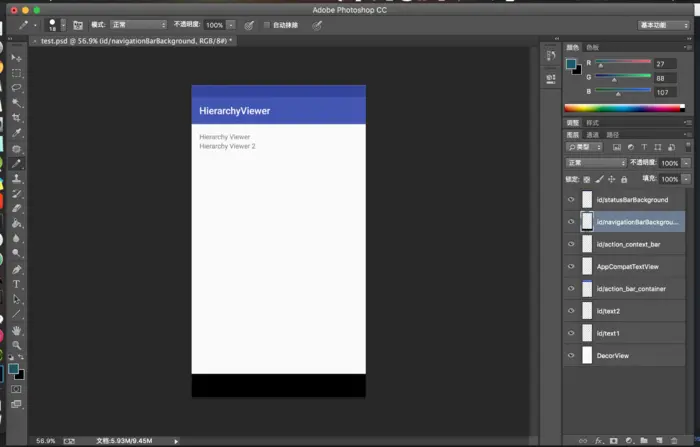This screenshot has height=447, width=700.
Task: Select the History Brush tool
Action: [17, 194]
